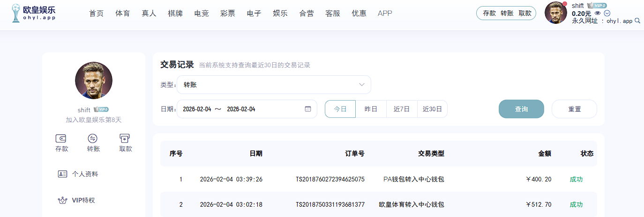Screen dimensions: 644x217
Task: Click the 查询 search button
Action: tap(521, 109)
